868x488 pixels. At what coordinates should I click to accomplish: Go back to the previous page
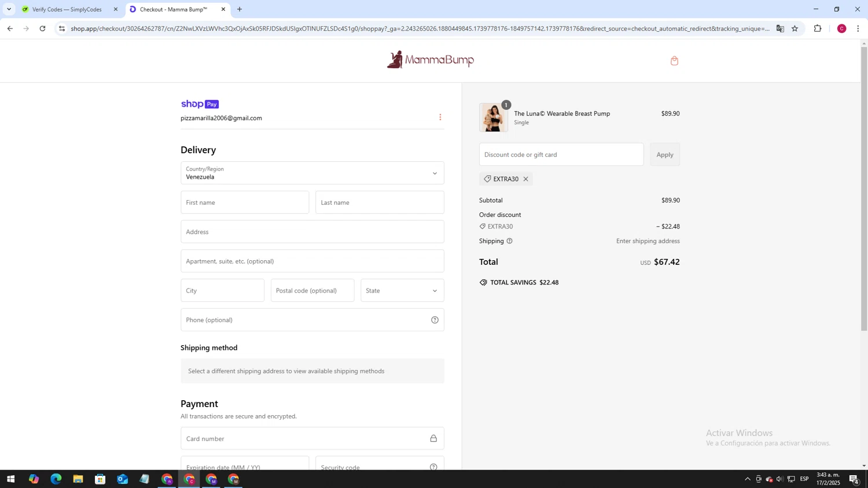tap(10, 28)
